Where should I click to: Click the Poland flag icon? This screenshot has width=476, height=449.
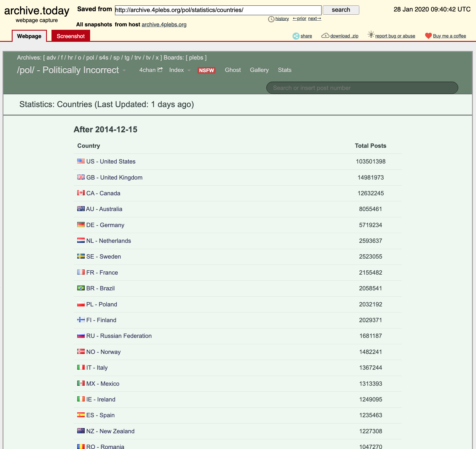[81, 304]
